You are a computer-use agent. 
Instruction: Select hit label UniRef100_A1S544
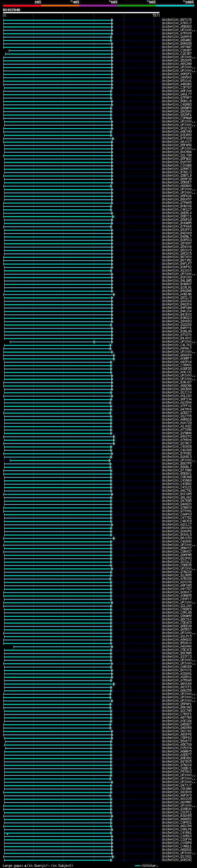click(177, 403)
